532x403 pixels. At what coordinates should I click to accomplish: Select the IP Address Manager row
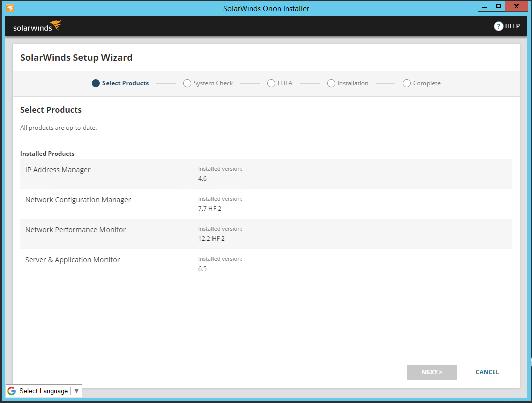point(266,174)
